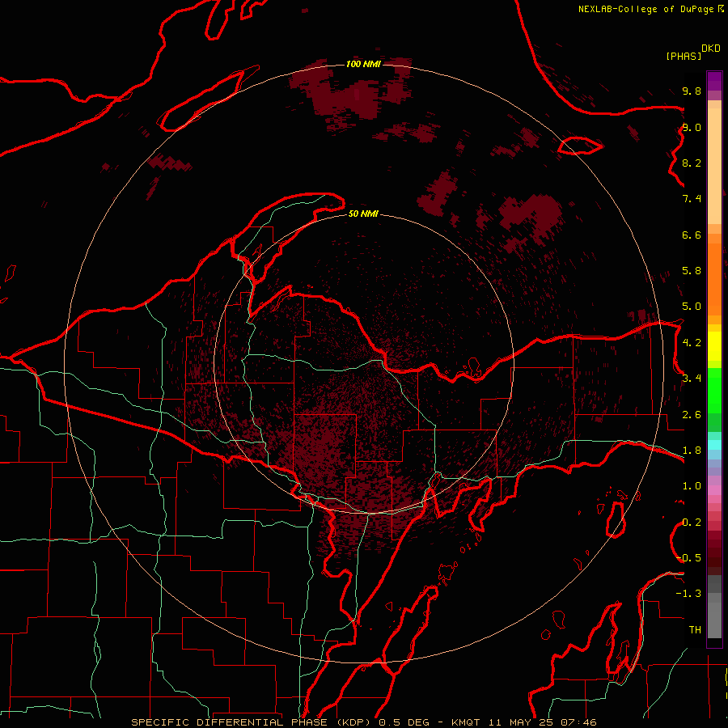Select the -0.5 value on color scale
This screenshot has width=728, height=728.
point(689,558)
